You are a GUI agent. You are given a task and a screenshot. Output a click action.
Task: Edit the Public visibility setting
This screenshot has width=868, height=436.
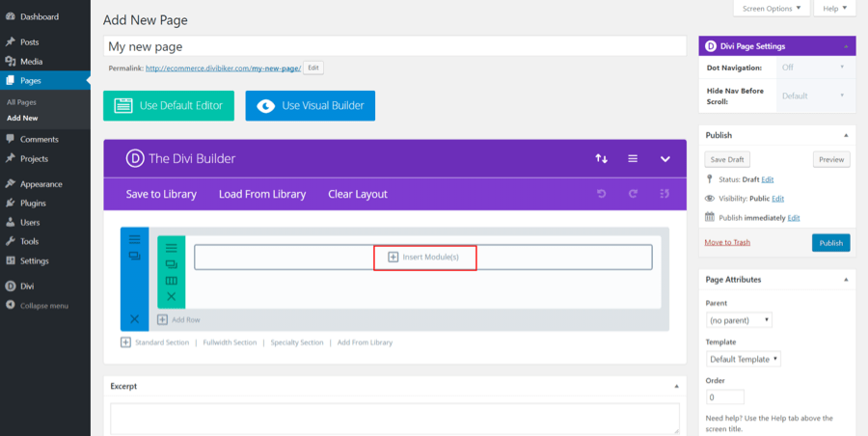[x=777, y=199]
